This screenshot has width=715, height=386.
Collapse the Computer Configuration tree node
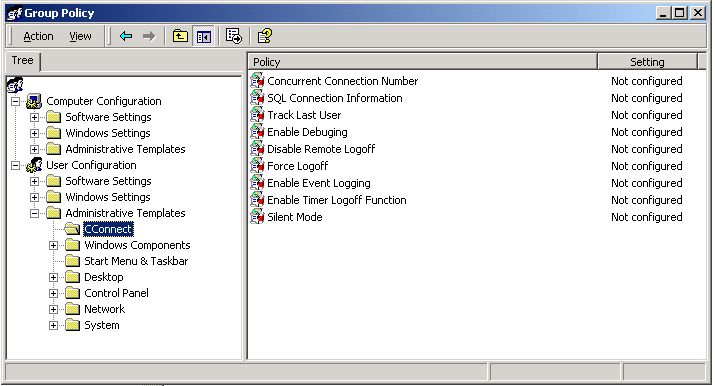coord(16,101)
